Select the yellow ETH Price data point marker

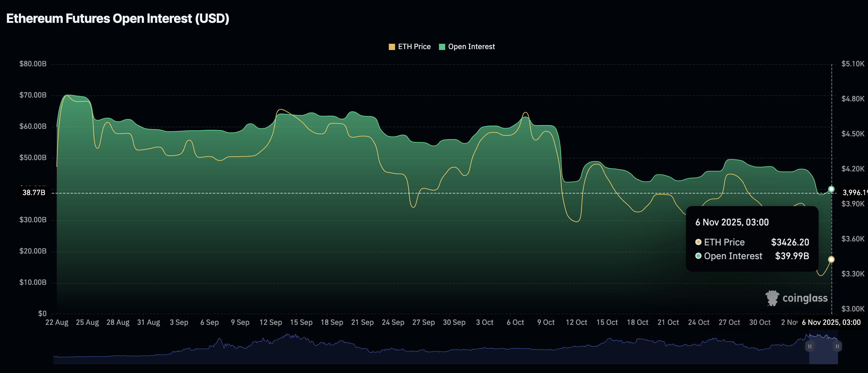point(831,259)
